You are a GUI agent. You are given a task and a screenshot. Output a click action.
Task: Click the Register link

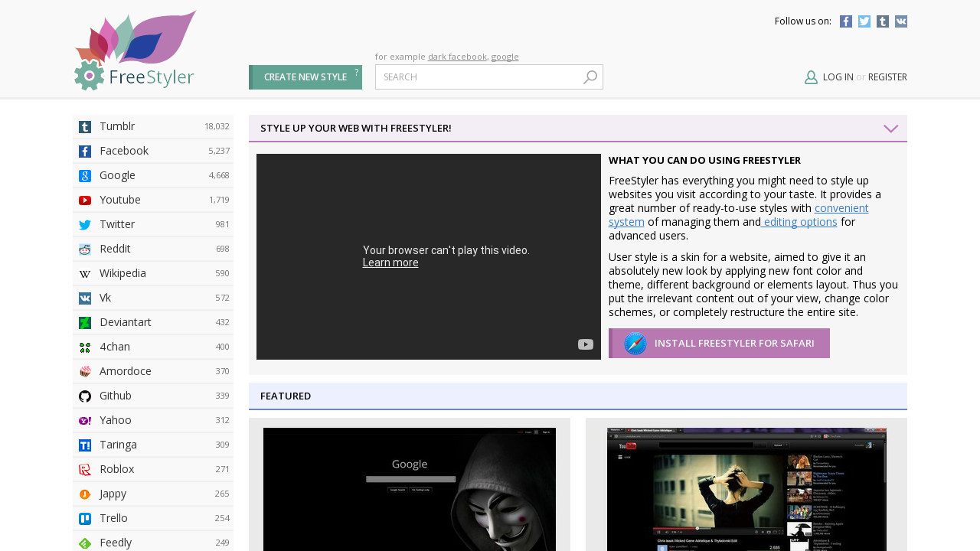pos(887,77)
